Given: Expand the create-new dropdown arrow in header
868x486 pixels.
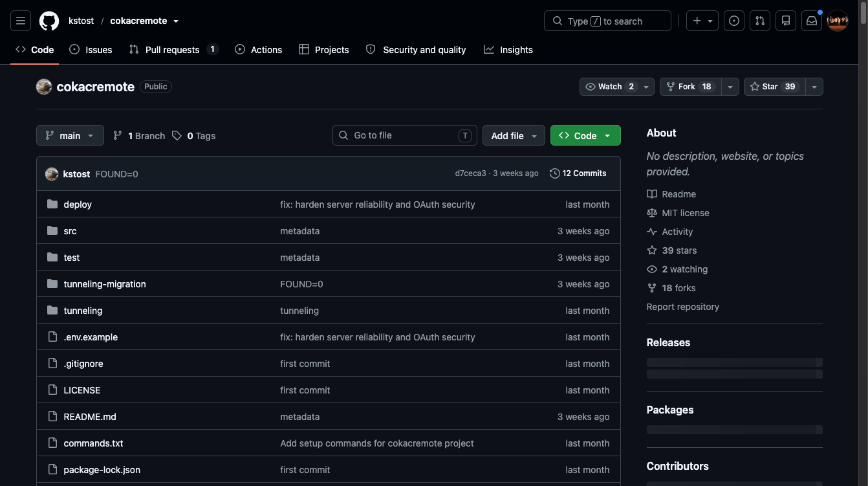Looking at the screenshot, I should (710, 21).
